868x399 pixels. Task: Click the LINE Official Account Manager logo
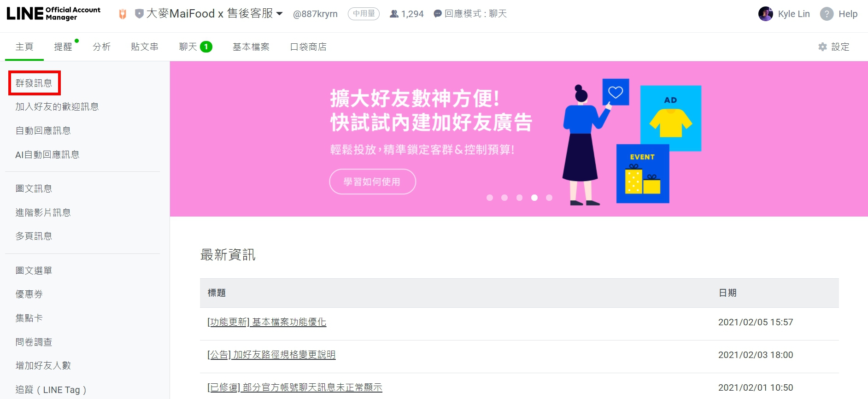53,13
